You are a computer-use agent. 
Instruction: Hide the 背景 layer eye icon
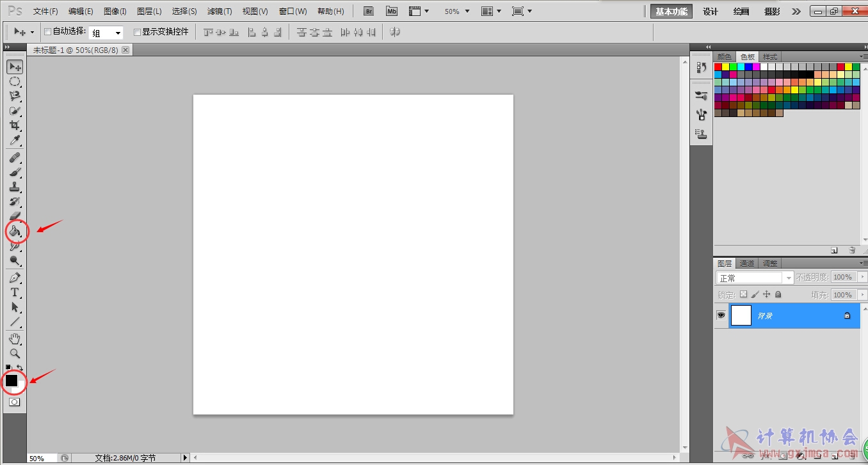[x=721, y=315]
